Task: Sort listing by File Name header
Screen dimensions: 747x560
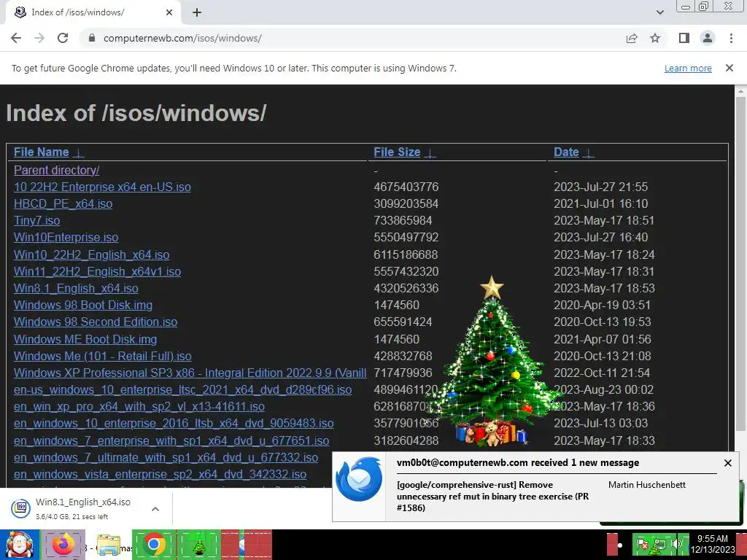Action: [42, 152]
